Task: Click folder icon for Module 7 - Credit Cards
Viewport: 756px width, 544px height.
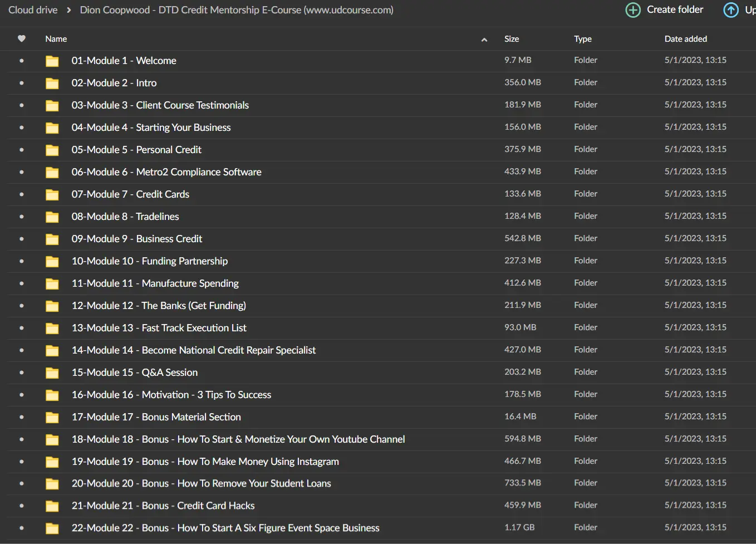Action: [52, 195]
